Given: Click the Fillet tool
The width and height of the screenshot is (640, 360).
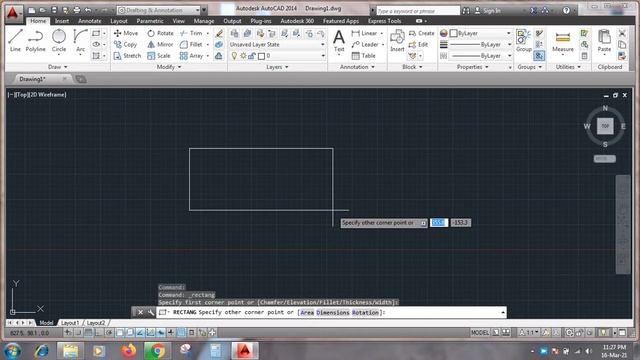Looking at the screenshot, I should tap(191, 44).
